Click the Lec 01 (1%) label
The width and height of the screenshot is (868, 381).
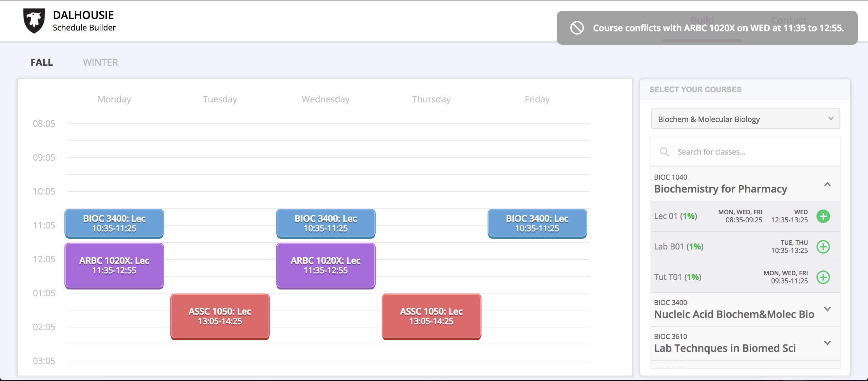[x=675, y=216]
